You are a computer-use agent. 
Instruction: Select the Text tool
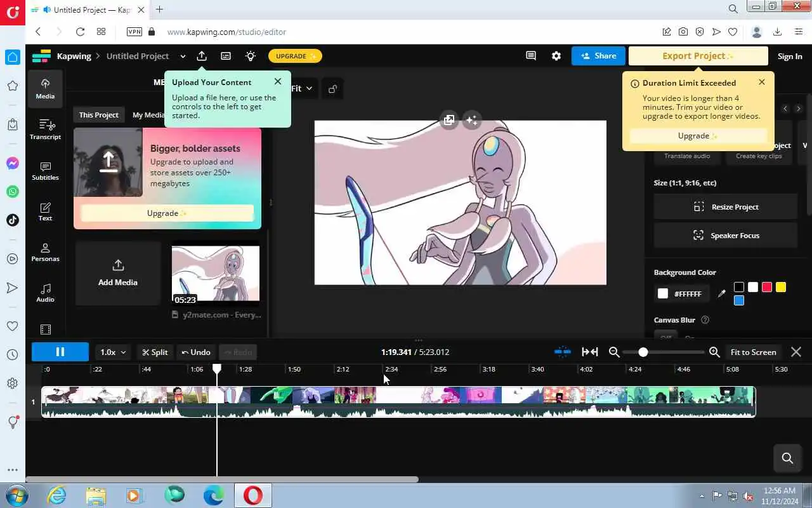pos(45,211)
